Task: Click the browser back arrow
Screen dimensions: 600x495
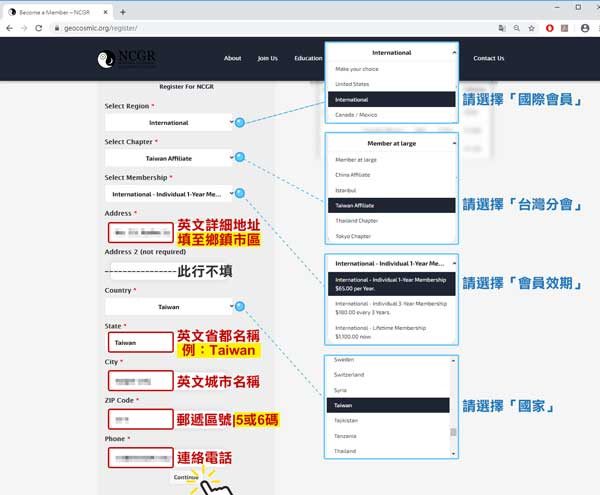Action: 10,28
